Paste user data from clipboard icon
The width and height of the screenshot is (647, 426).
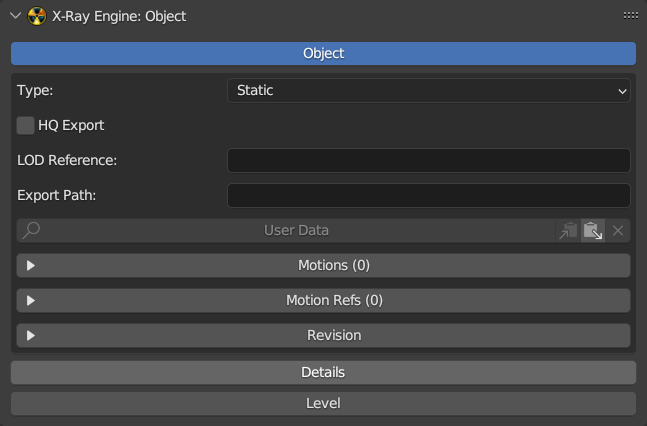tap(593, 231)
